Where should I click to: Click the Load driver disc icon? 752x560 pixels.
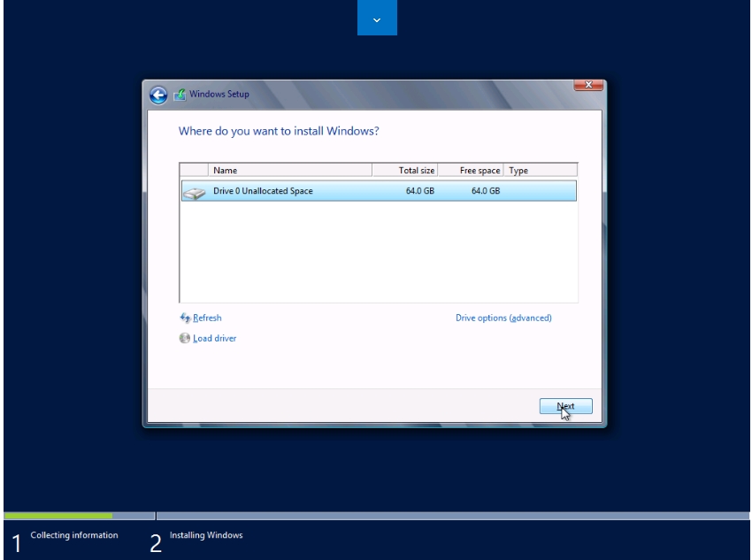[185, 338]
